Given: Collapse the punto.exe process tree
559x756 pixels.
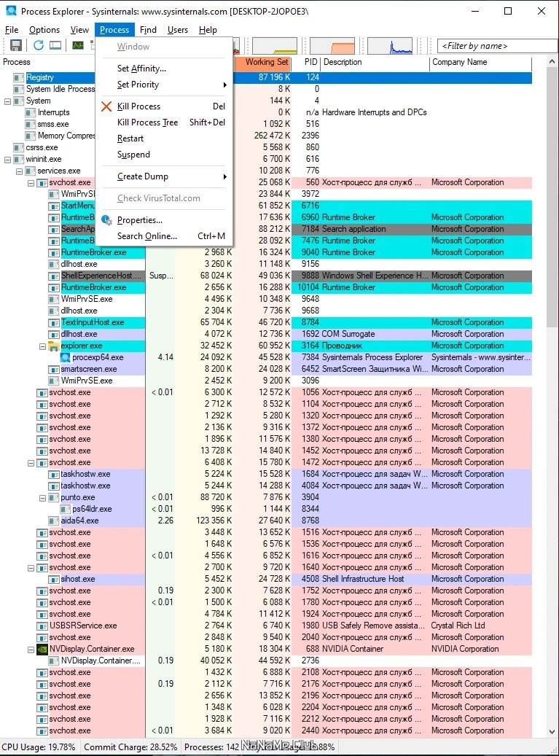Looking at the screenshot, I should pos(42,498).
